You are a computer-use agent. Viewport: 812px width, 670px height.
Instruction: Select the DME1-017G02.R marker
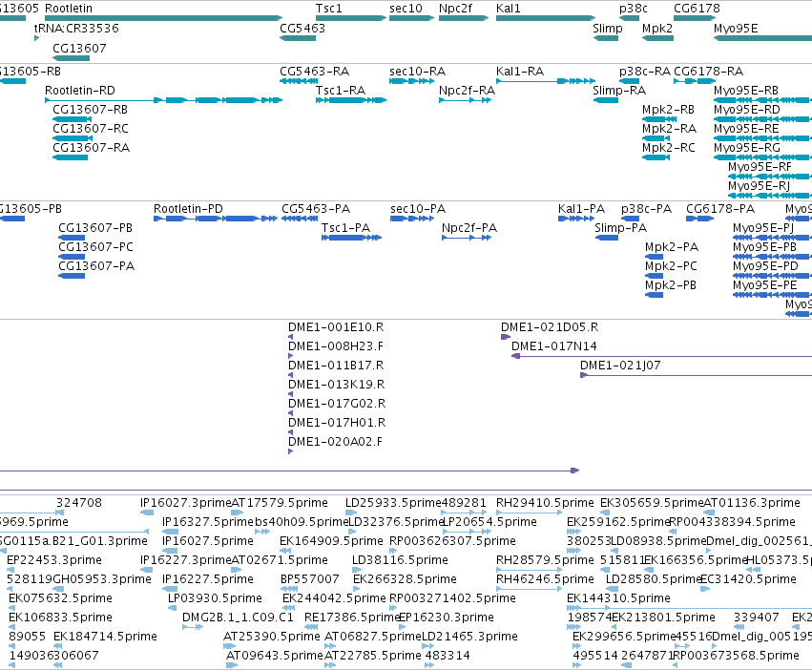pos(290,413)
